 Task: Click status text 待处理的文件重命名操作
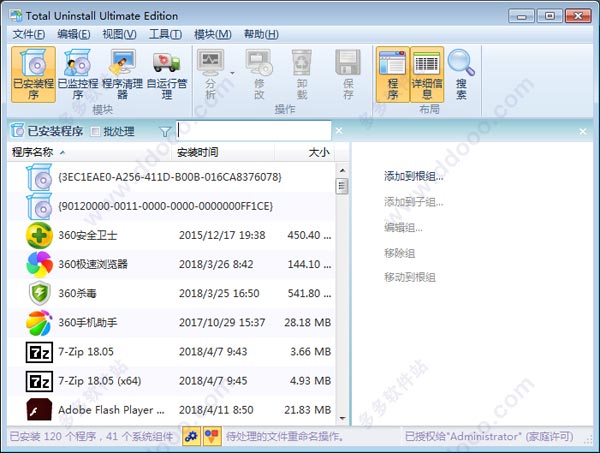coord(285,437)
